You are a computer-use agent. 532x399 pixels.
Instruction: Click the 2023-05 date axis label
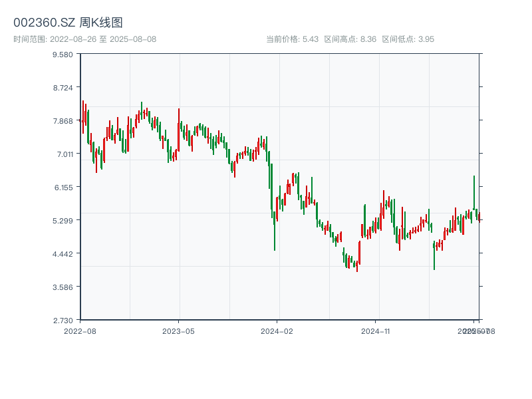178,331
